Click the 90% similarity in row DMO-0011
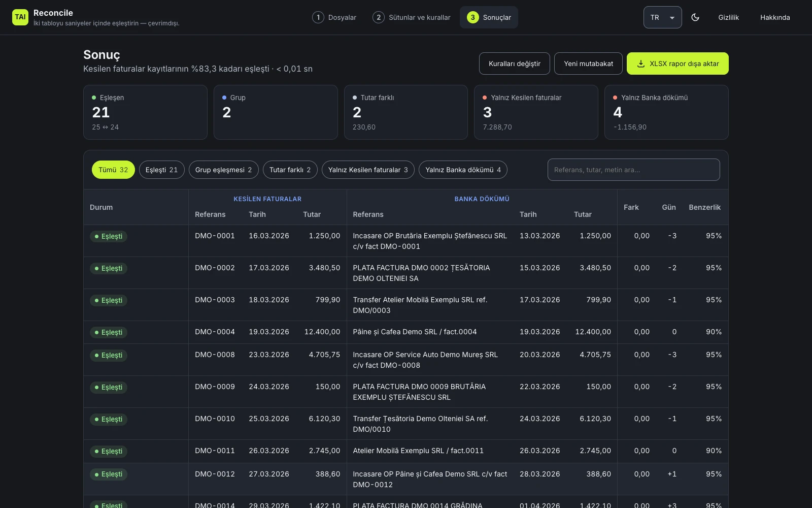This screenshot has width=812, height=508. click(x=714, y=451)
